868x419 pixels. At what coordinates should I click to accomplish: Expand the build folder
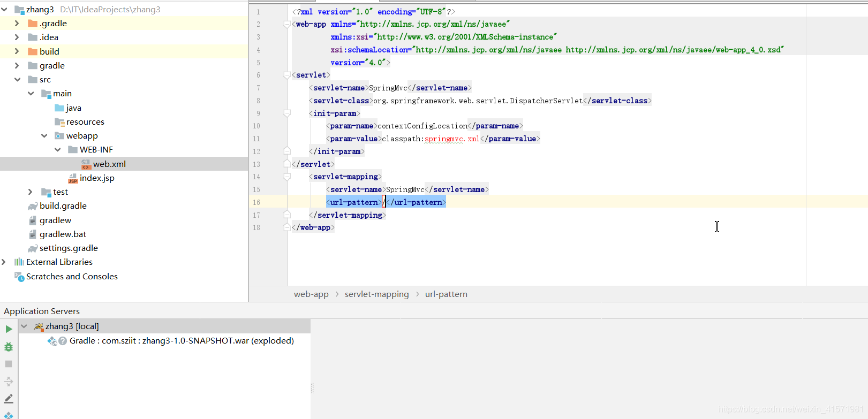[x=17, y=52]
